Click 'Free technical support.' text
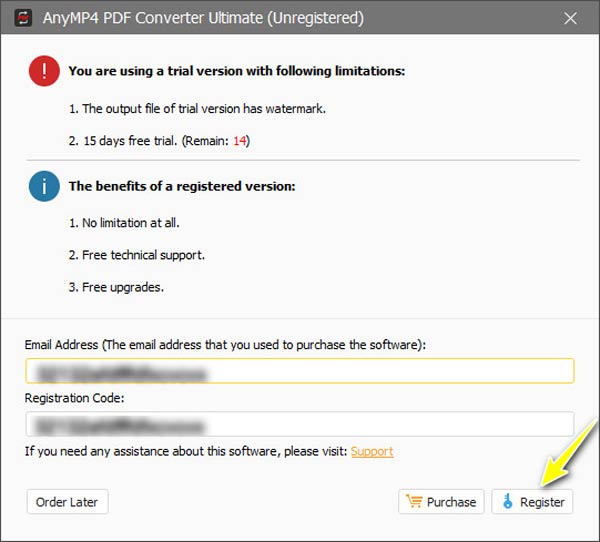This screenshot has width=600, height=542. click(137, 255)
